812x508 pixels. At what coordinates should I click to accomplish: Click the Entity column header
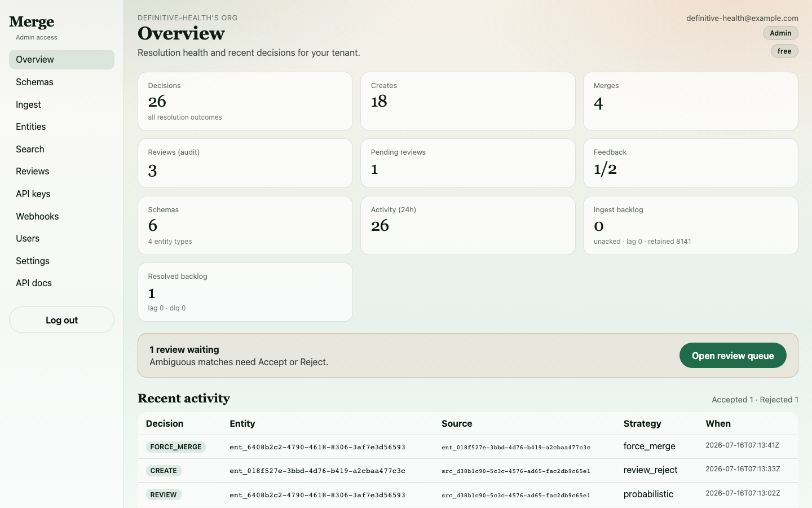(242, 424)
